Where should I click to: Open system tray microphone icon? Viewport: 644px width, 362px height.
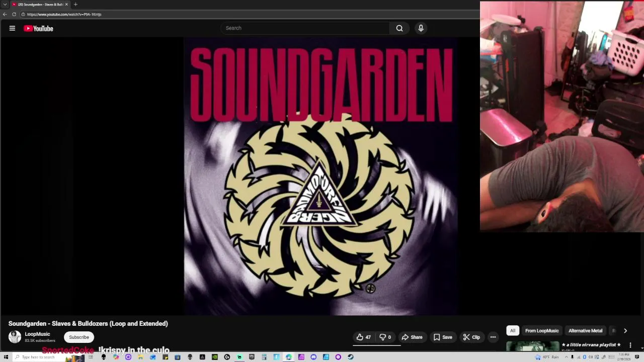click(572, 357)
